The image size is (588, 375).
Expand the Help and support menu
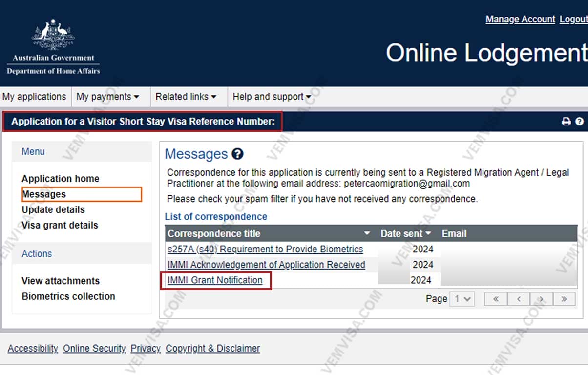(272, 97)
